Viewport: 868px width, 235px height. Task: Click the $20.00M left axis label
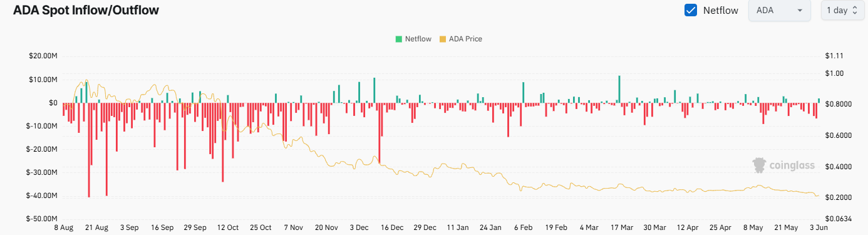pos(43,56)
